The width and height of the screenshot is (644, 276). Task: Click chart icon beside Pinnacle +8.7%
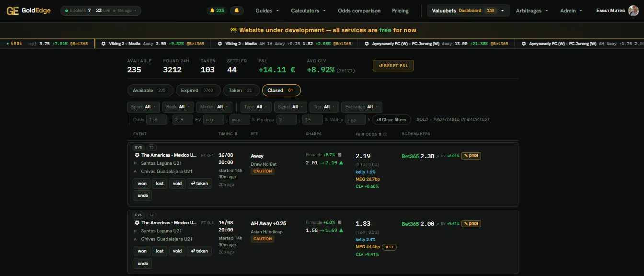(339, 155)
